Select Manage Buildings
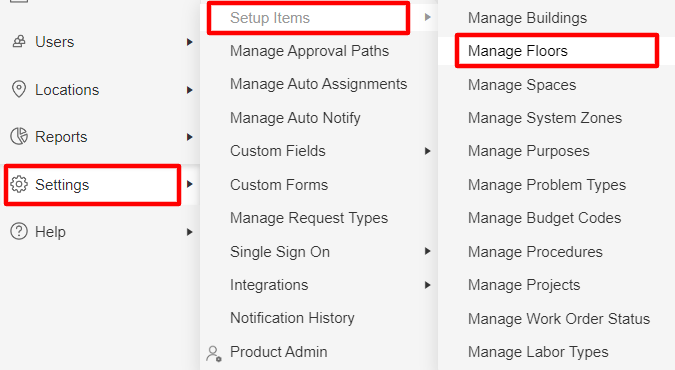675x370 pixels. point(527,18)
